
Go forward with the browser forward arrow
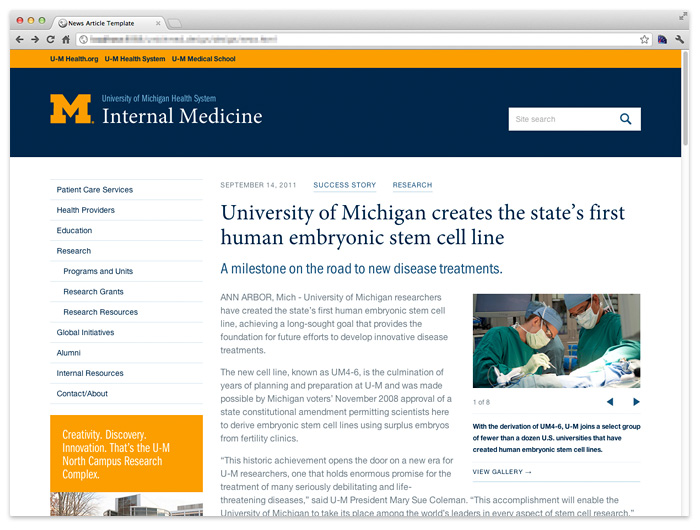[x=35, y=40]
